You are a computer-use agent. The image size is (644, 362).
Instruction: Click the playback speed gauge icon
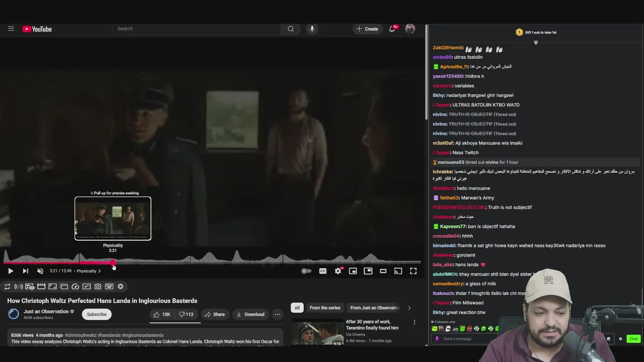click(75, 287)
